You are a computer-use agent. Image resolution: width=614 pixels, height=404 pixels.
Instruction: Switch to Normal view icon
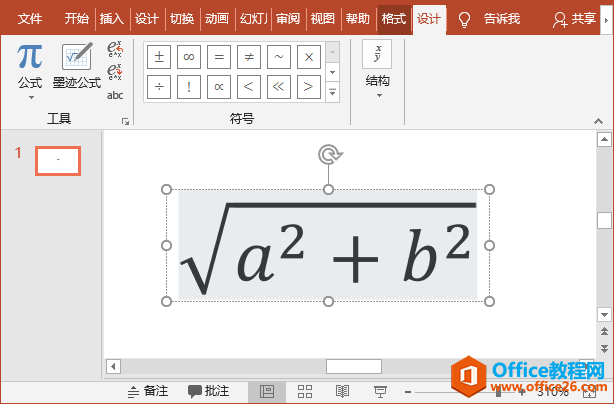(x=267, y=391)
